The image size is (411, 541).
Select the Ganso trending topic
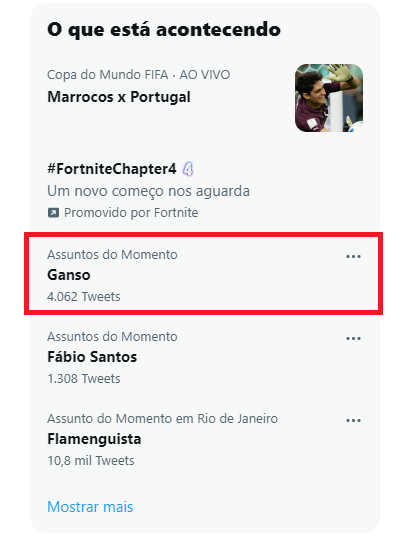point(69,275)
